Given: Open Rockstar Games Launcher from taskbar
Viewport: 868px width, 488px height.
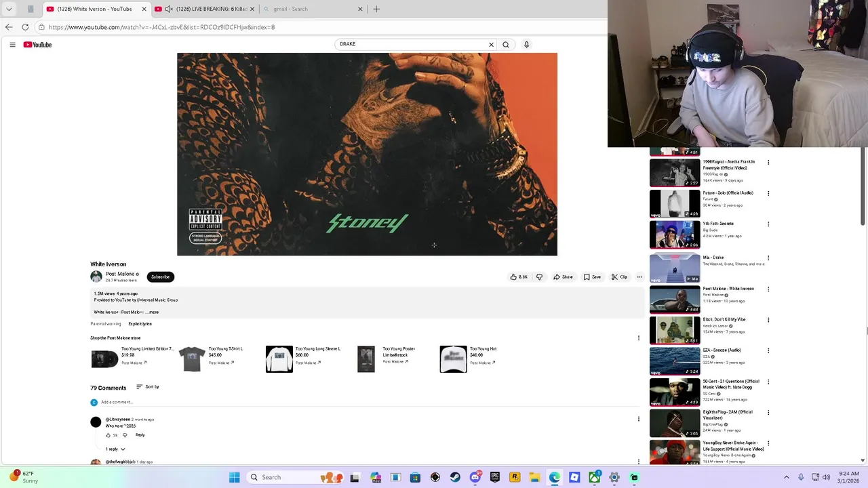Looking at the screenshot, I should [x=515, y=477].
